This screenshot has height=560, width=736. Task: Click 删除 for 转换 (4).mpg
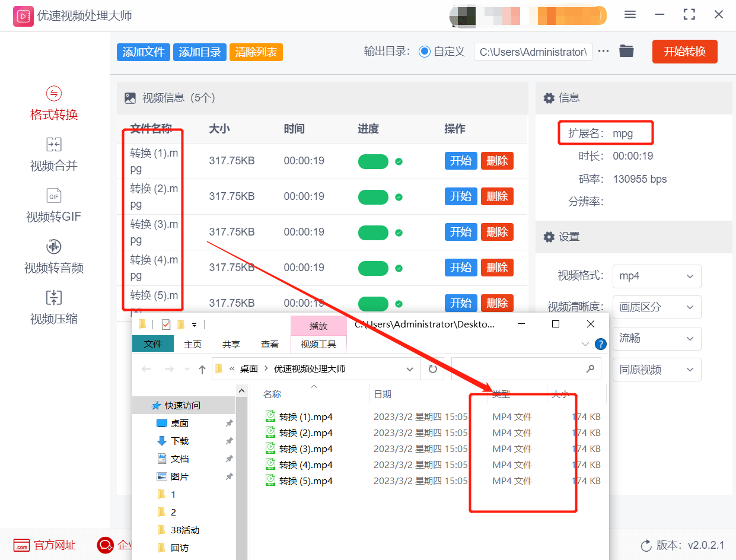pyautogui.click(x=497, y=268)
